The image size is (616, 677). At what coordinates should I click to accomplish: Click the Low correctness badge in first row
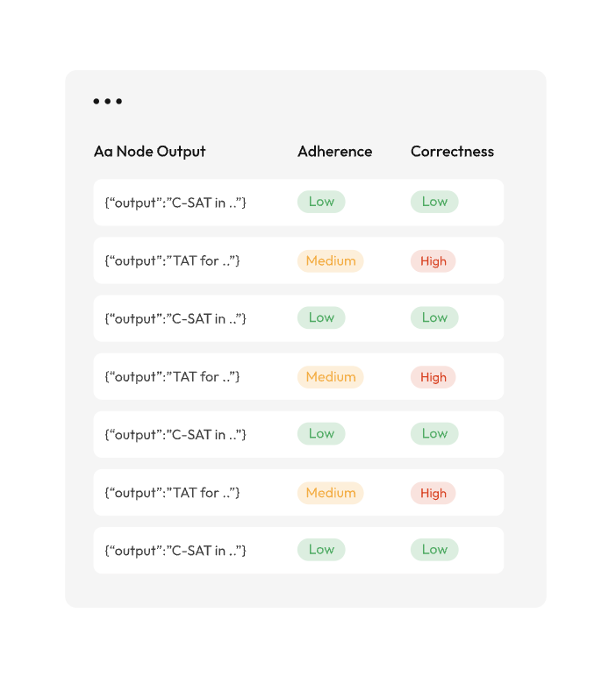click(434, 202)
